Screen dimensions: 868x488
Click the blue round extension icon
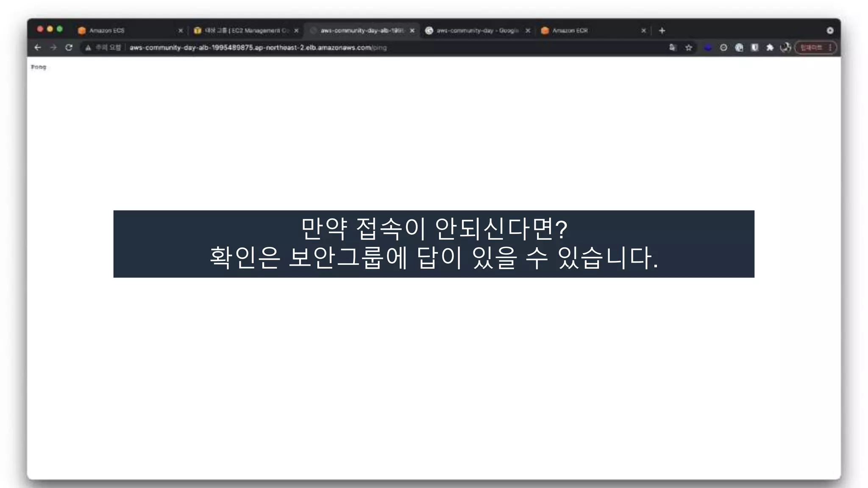click(708, 47)
